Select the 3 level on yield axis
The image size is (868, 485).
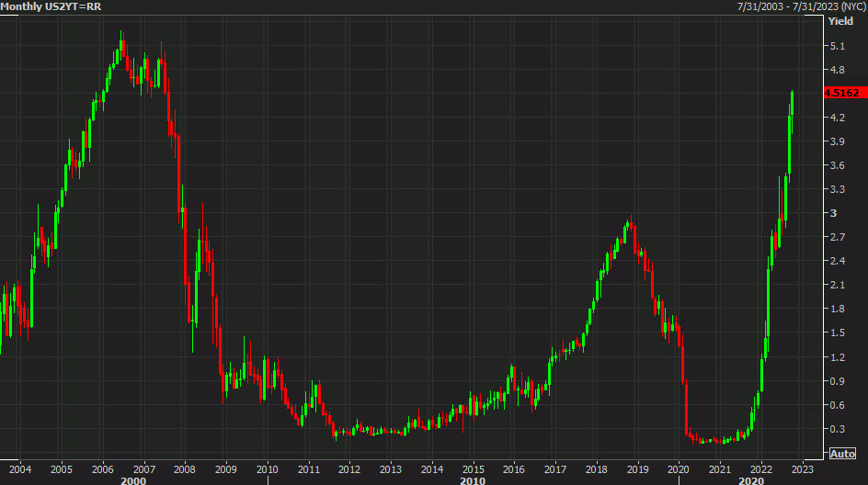(833, 213)
